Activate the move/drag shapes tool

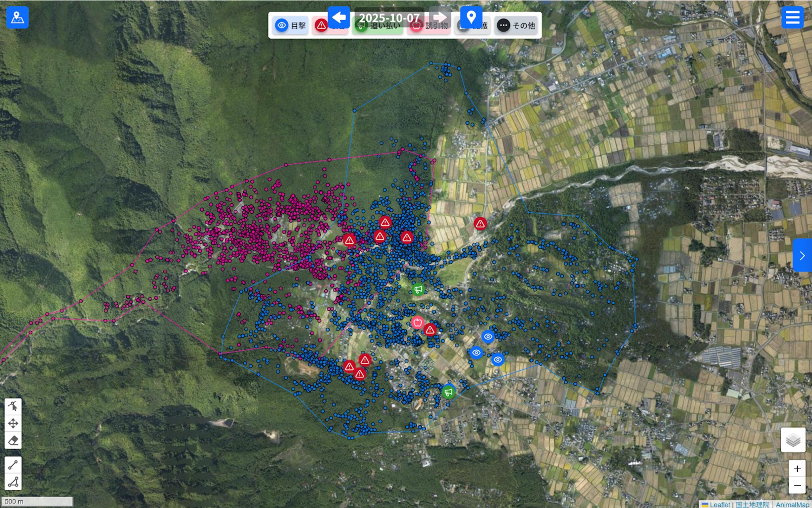pyautogui.click(x=13, y=423)
